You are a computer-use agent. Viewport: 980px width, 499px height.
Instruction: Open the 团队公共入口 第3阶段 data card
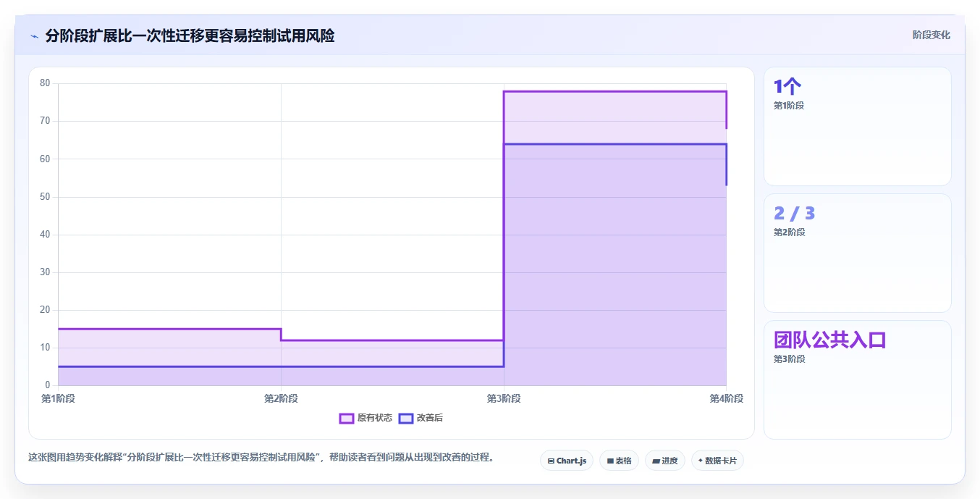click(x=858, y=380)
